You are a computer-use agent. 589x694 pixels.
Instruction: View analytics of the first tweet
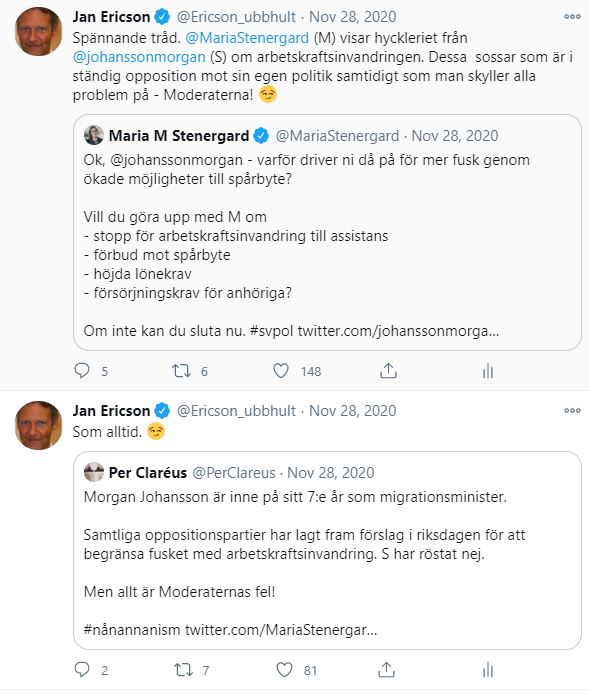tap(488, 371)
